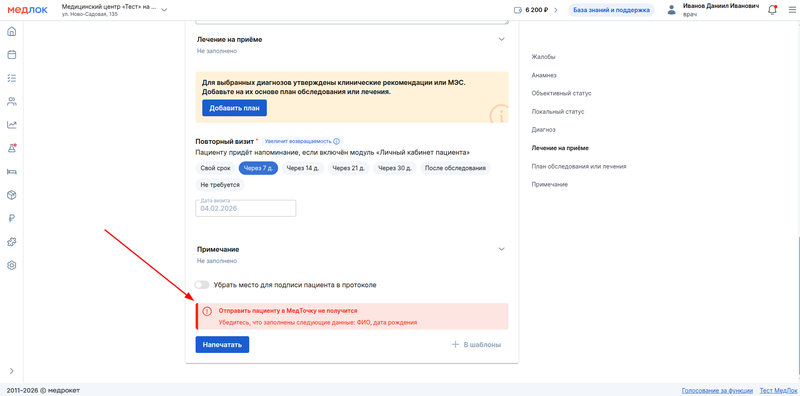
Task: Click the Дата визита field
Action: tap(245, 208)
